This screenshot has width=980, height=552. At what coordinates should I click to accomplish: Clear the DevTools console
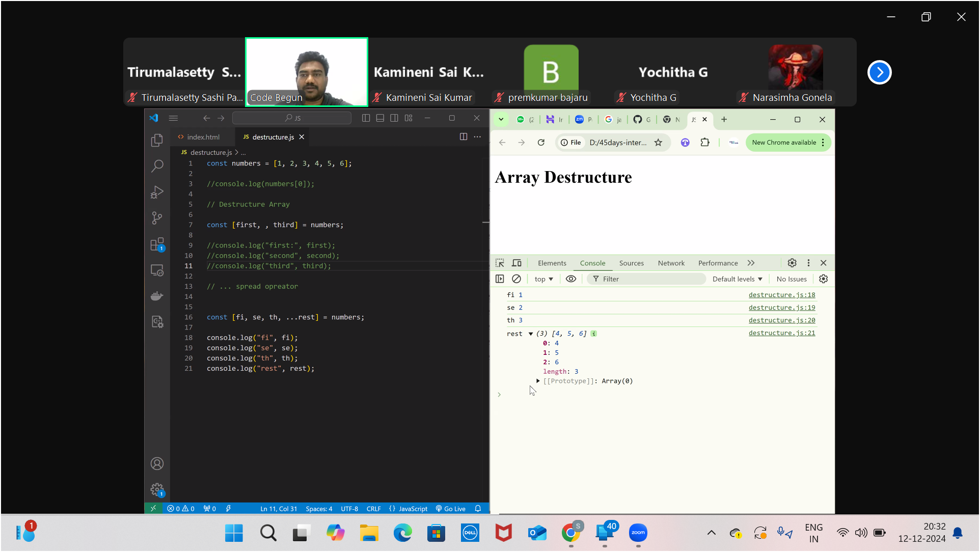(x=516, y=279)
